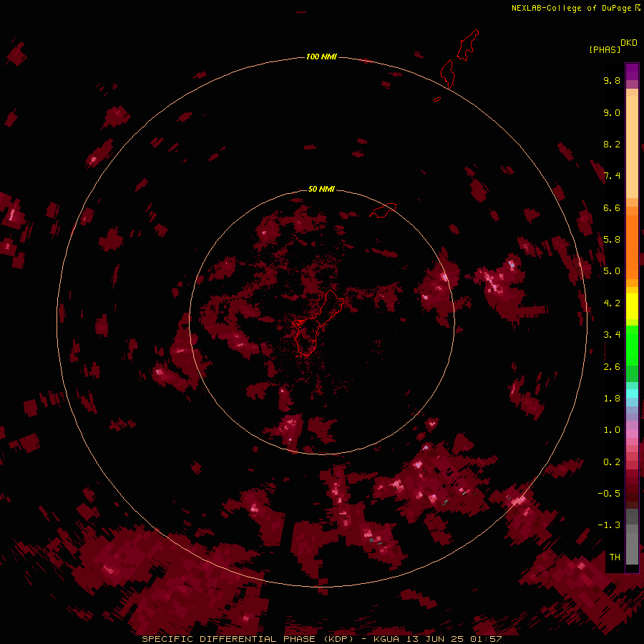Viewport: 644px width, 644px height.
Task: Click the 5.8 legend value
Action: coord(612,240)
